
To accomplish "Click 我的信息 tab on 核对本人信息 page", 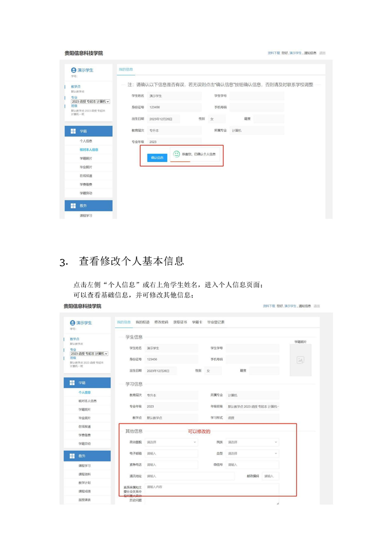I will (126, 70).
